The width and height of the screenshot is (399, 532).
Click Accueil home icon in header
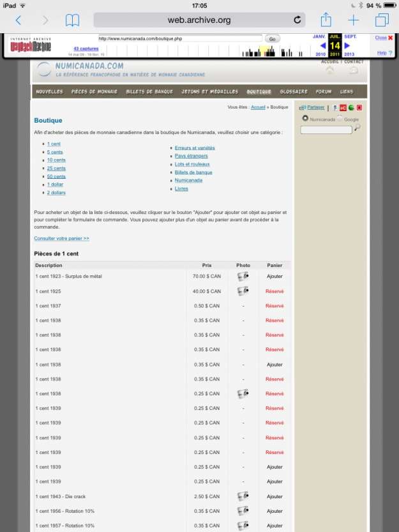tap(329, 70)
